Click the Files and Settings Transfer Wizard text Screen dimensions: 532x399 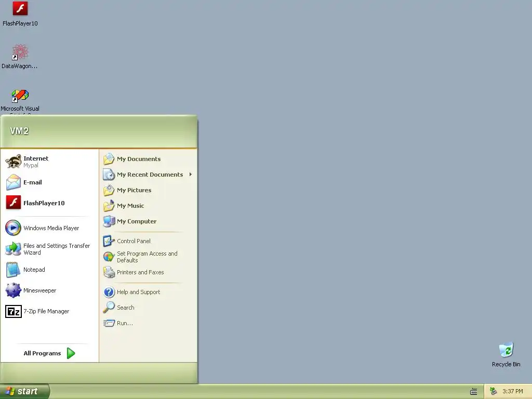coord(57,249)
